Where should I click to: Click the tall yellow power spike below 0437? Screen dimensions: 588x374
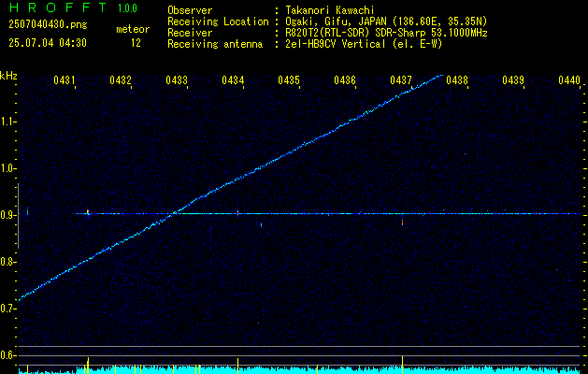click(x=402, y=365)
